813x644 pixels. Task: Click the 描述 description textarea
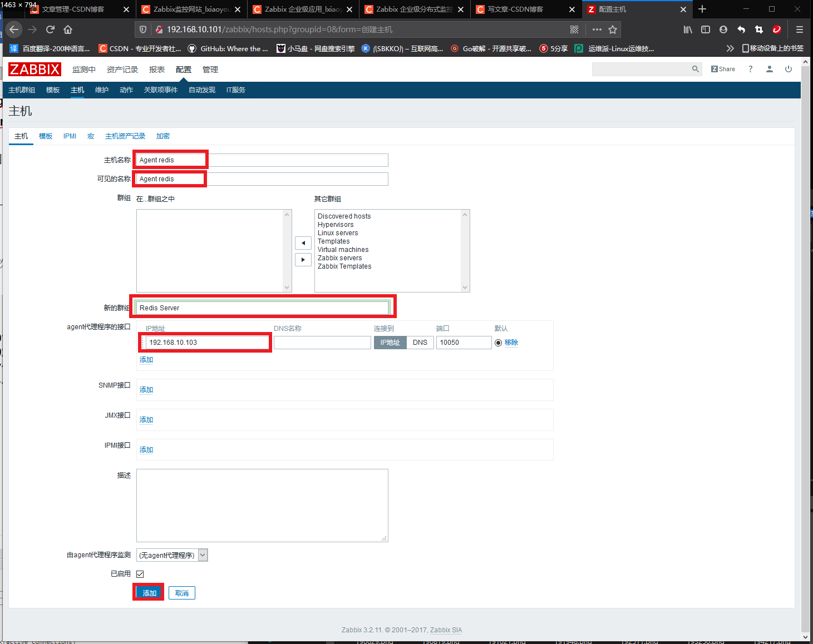point(262,506)
